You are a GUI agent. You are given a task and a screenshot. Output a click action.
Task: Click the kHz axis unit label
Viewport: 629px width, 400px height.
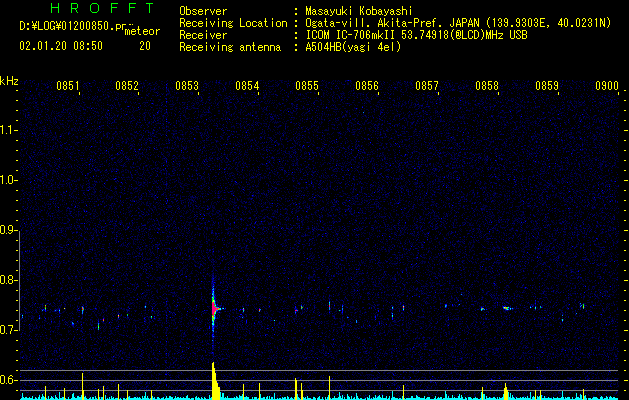pos(9,81)
